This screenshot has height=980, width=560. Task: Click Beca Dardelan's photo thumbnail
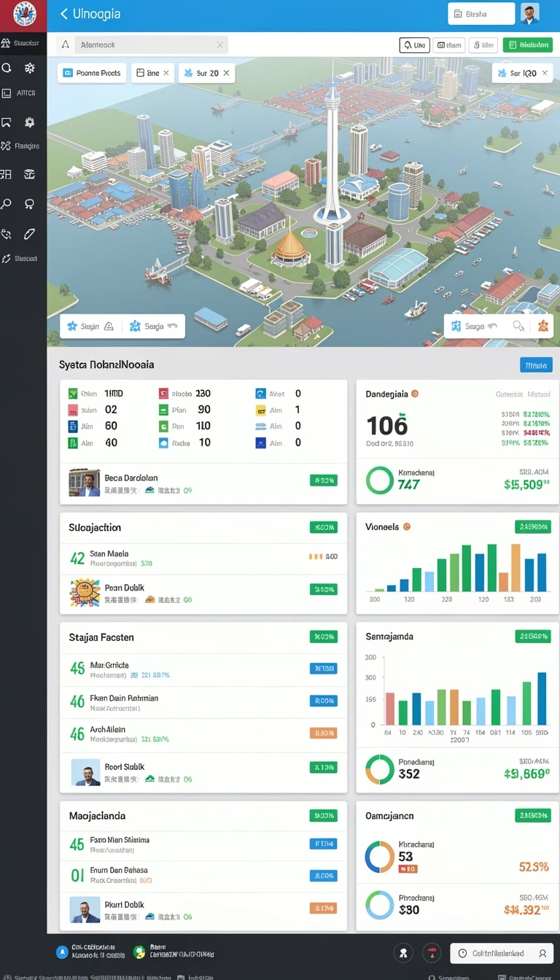(x=84, y=483)
